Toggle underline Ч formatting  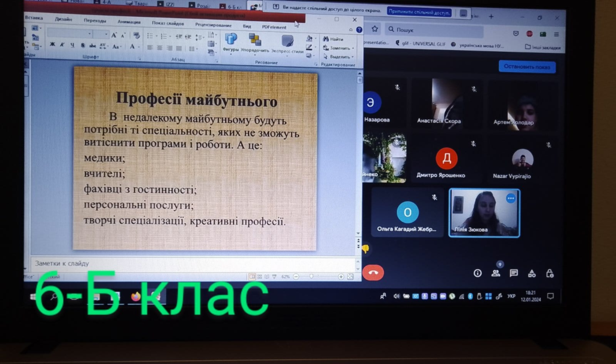coord(72,46)
